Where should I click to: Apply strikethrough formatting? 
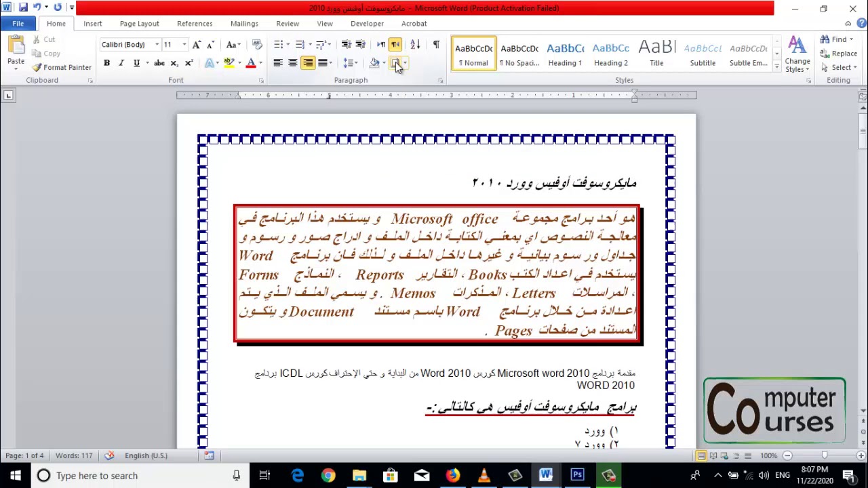(159, 63)
